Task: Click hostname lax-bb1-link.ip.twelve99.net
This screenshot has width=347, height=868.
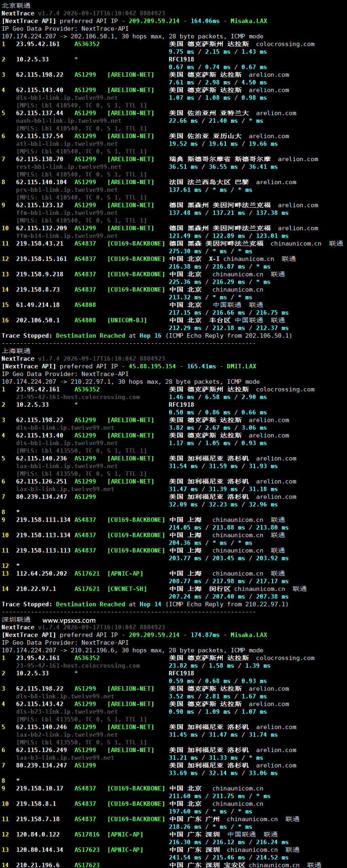Action: click(67, 466)
